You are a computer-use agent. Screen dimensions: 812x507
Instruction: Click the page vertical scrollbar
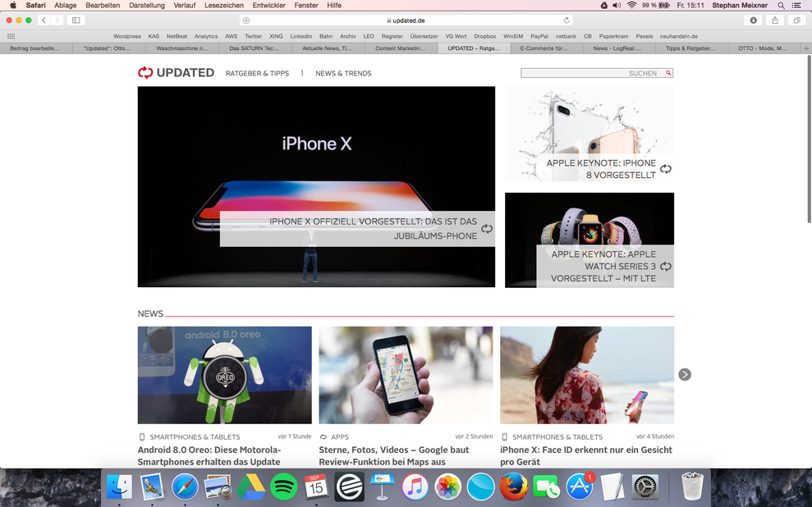point(809,139)
